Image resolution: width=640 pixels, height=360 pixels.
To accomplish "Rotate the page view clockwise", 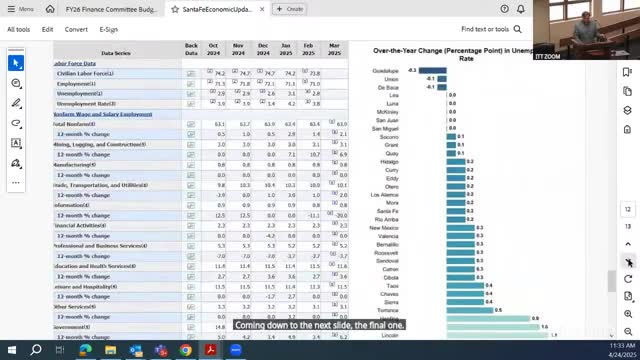I will (628, 279).
